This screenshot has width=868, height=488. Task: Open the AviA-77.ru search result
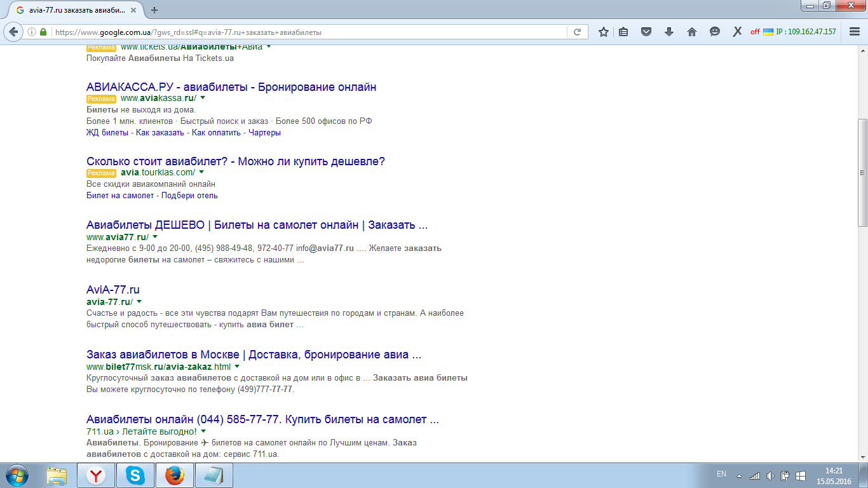pos(113,290)
